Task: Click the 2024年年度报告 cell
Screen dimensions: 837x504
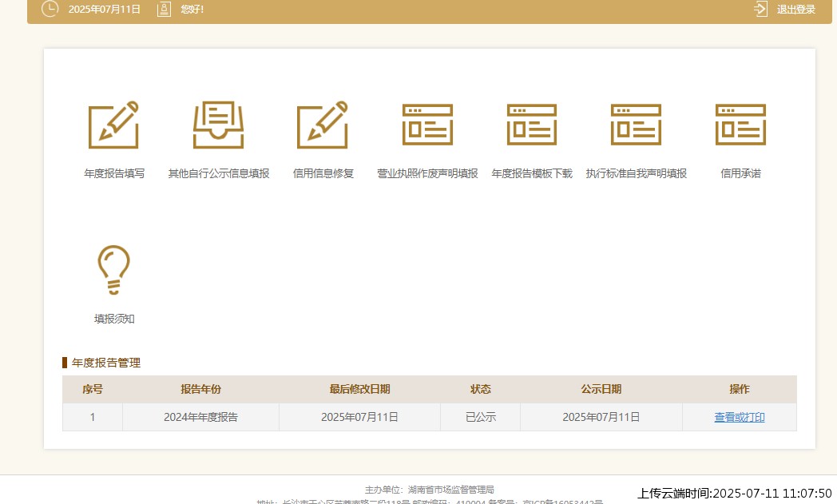Action: coord(200,417)
